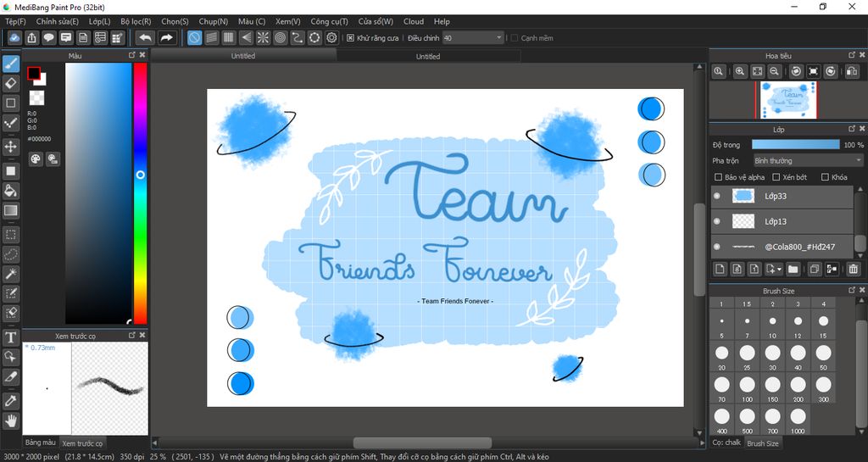Enable concentric circle snap guide
The height and width of the screenshot is (462, 868).
tap(280, 37)
